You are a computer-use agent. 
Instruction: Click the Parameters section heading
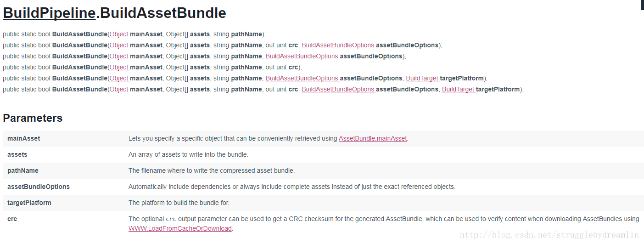pyautogui.click(x=33, y=118)
